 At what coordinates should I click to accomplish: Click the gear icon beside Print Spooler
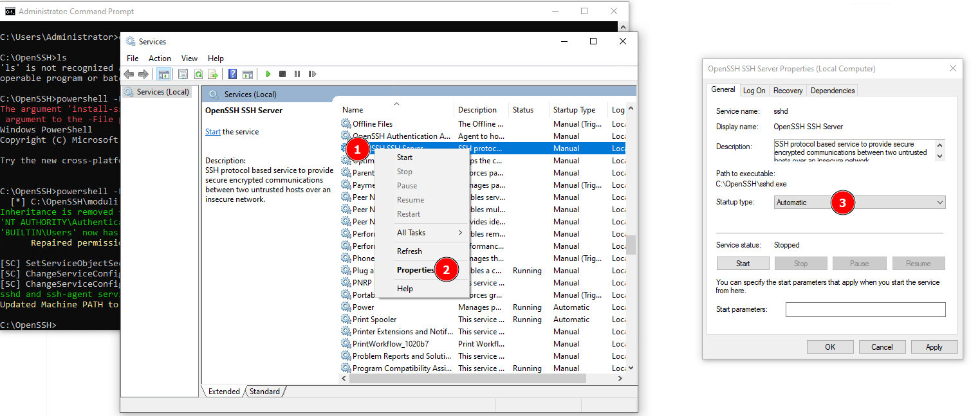coord(346,320)
